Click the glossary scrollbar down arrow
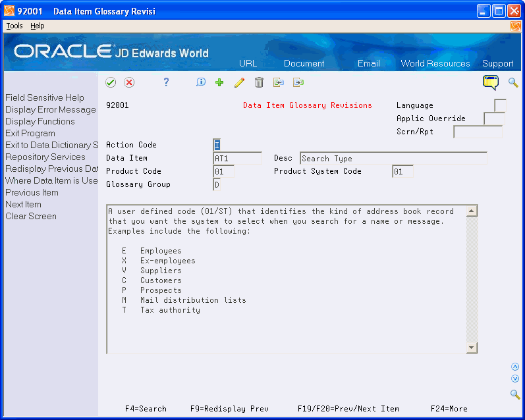Screen dimensions: 525x420 coord(472,348)
